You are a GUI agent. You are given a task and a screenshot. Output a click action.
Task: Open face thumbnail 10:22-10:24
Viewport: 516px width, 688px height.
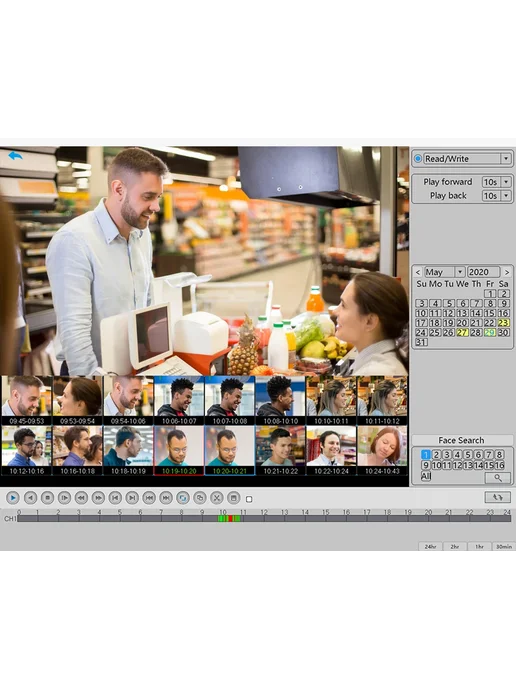coord(331,451)
